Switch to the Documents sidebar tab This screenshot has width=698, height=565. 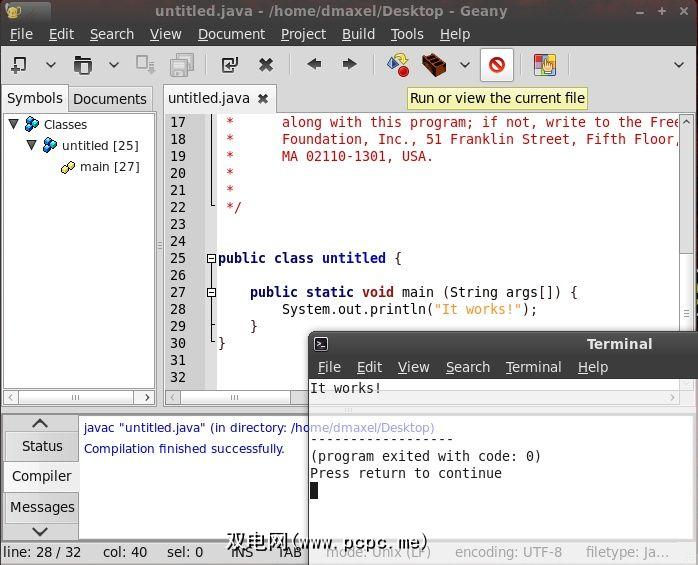pyautogui.click(x=110, y=99)
